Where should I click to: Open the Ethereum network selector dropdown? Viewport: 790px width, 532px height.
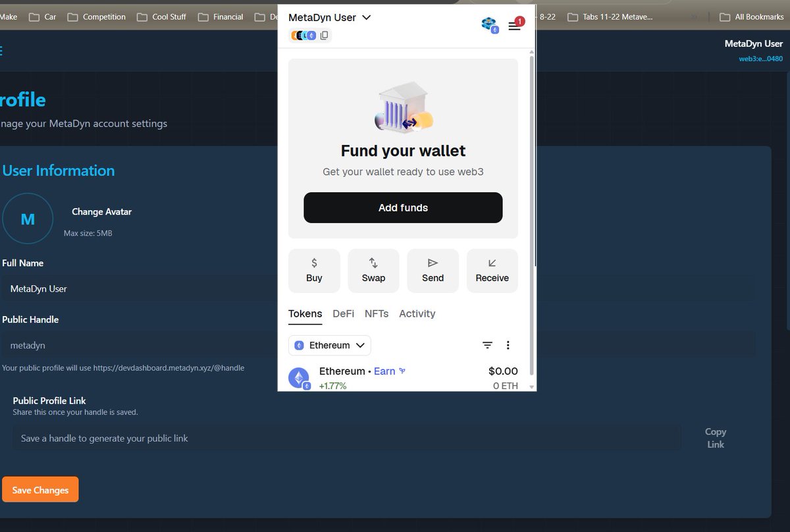click(330, 345)
